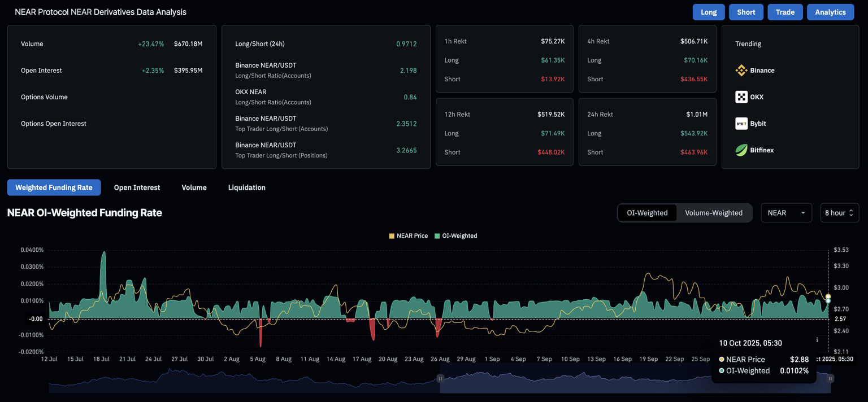Select the Weighted Funding Rate tab

(54, 187)
